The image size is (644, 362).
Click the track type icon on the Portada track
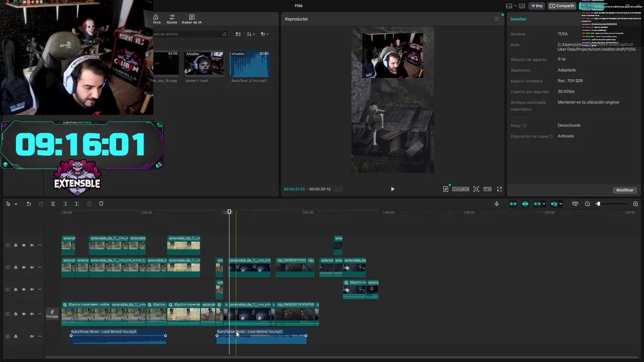[x=8, y=314]
